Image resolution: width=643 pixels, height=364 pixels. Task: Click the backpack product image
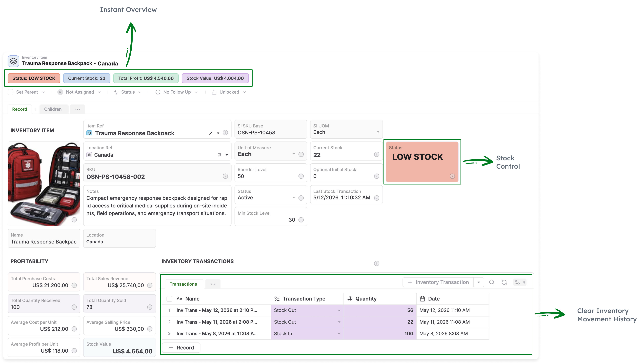pos(44,184)
